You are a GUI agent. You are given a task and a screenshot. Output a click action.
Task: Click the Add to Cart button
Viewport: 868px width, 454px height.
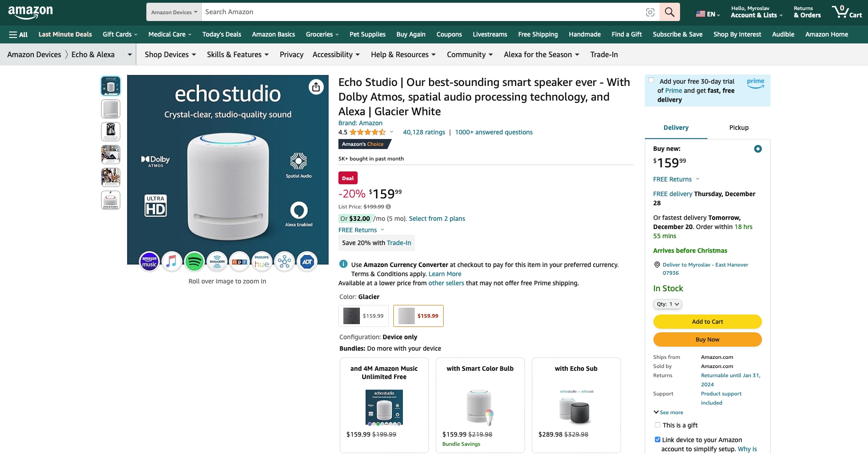(707, 321)
